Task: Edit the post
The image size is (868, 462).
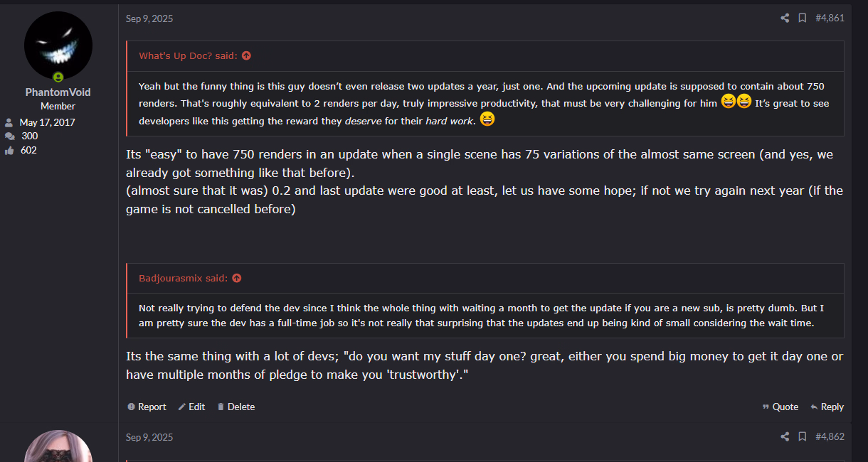Action: tap(191, 407)
